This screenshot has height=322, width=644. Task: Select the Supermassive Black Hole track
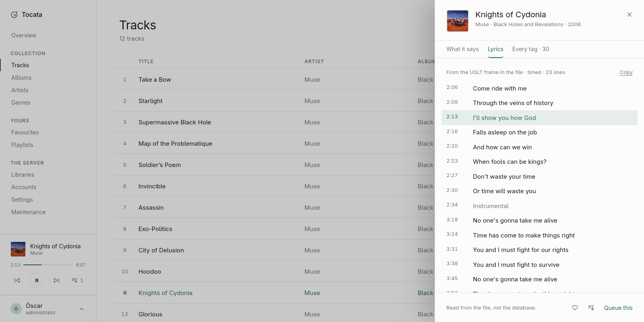(x=175, y=122)
